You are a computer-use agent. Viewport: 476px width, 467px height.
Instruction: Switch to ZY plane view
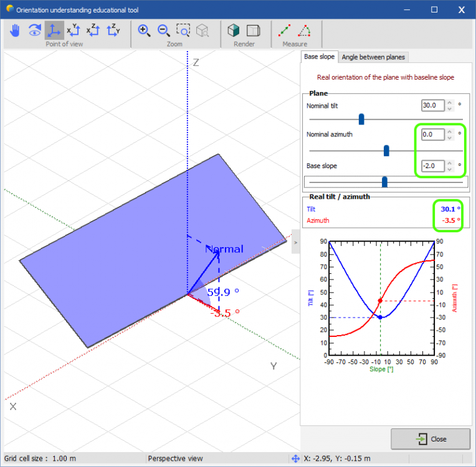113,30
